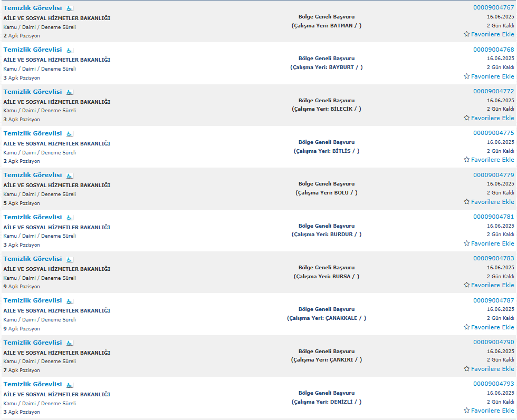
Task: Click the disability icon beside the BATMAN listing
Action: click(70, 8)
